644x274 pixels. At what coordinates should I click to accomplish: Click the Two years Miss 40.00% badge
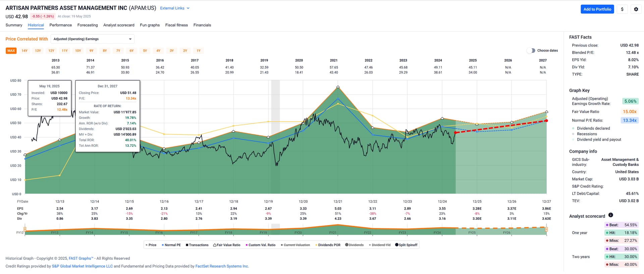[622, 265]
